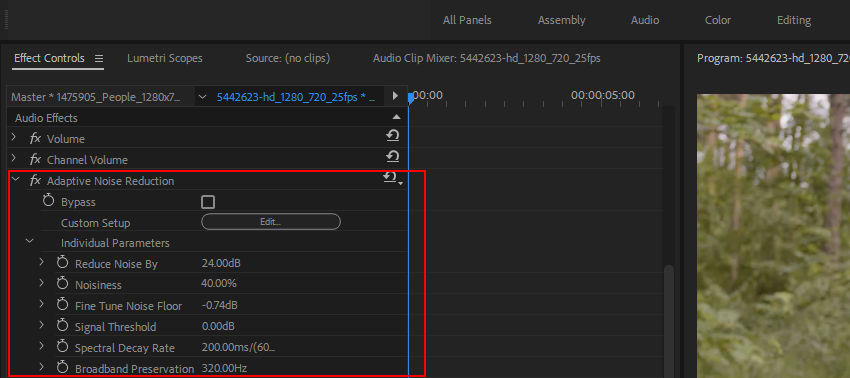The width and height of the screenshot is (850, 378).
Task: Open the Audio Clip Mixer tab
Action: [487, 58]
